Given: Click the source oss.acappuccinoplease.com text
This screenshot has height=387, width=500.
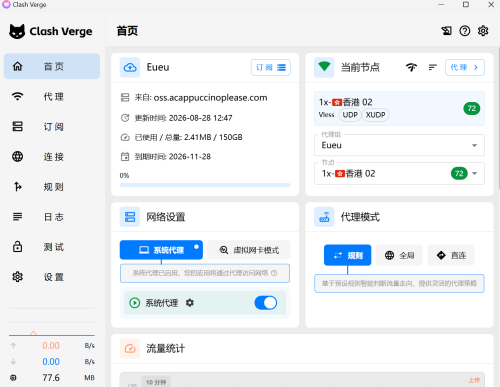Looking at the screenshot, I should click(210, 98).
